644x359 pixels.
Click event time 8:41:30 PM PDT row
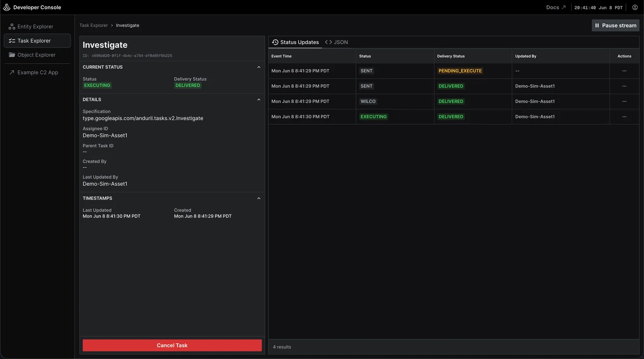[300, 117]
